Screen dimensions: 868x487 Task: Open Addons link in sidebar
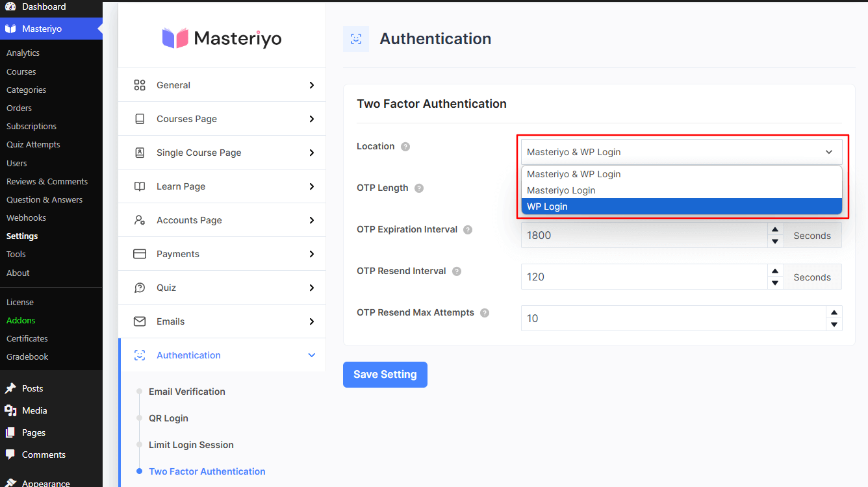point(21,320)
